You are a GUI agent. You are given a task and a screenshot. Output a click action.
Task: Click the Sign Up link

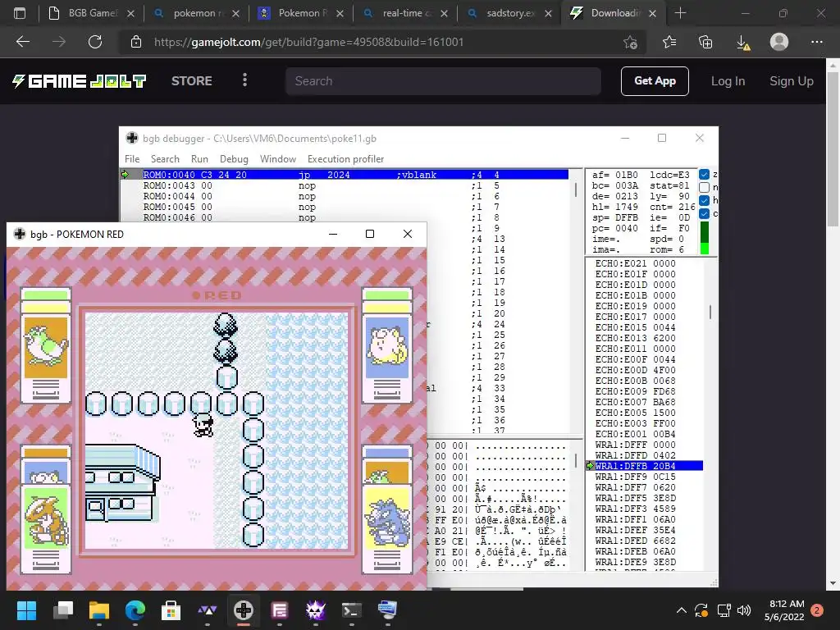792,81
